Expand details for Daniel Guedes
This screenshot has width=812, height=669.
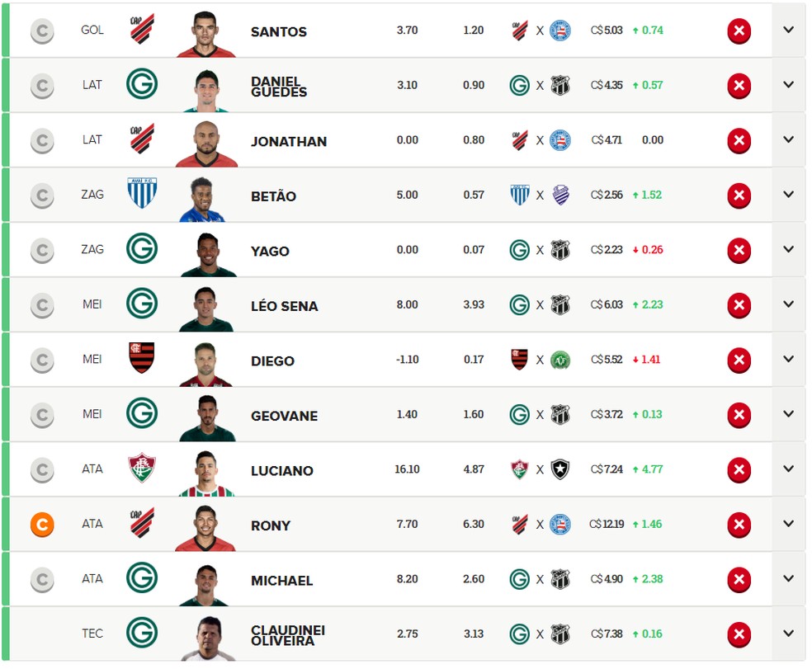(788, 84)
